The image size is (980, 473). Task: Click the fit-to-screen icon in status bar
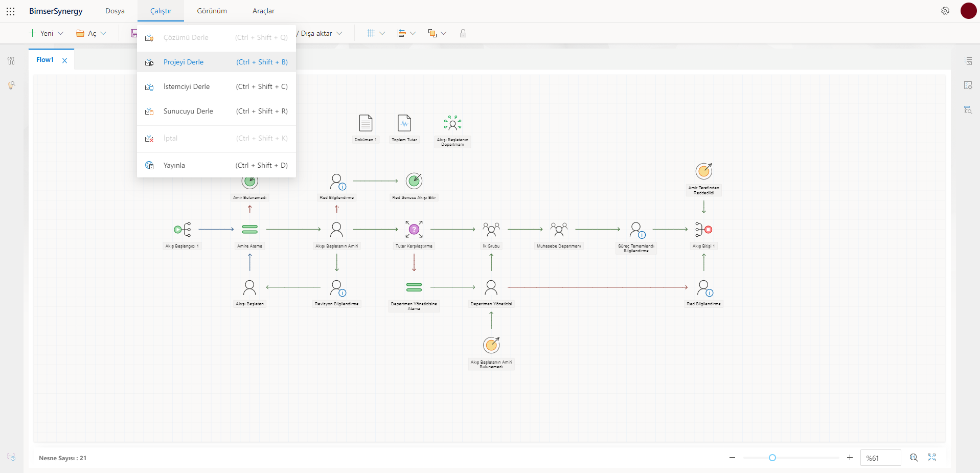(932, 458)
